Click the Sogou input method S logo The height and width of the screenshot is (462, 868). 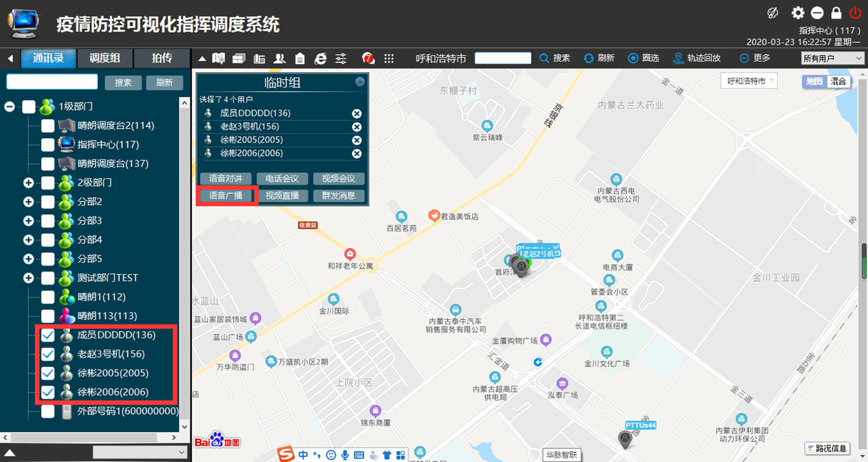[285, 455]
